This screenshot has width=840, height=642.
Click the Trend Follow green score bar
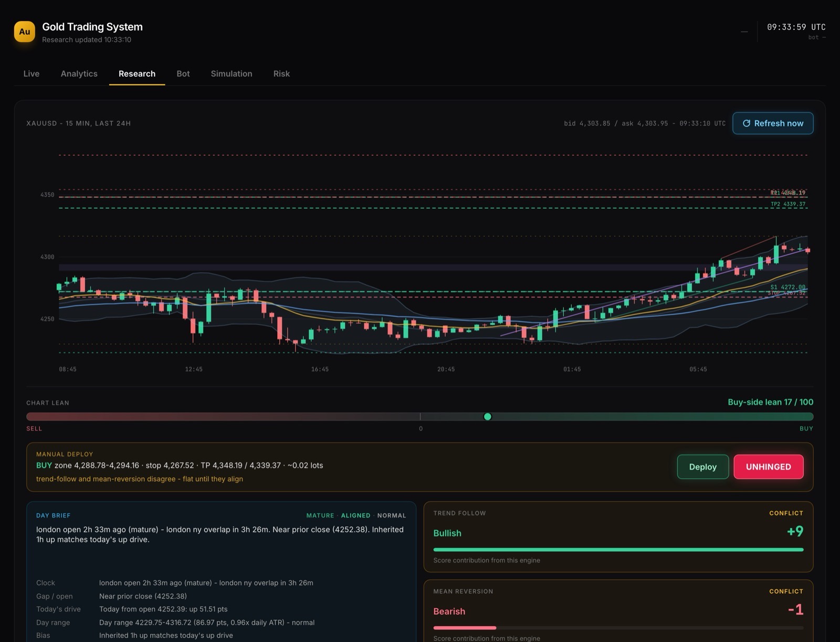618,550
